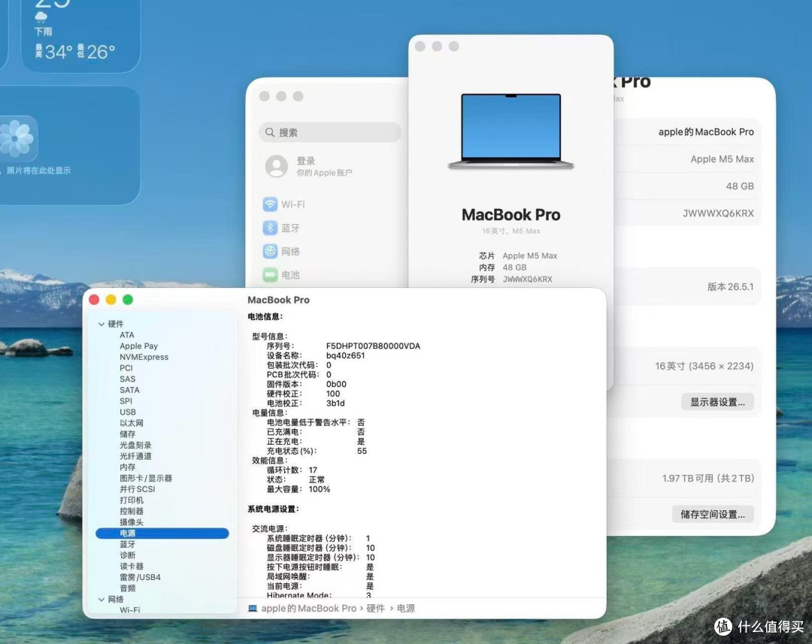
Task: Click the Network globe icon in System Settings
Action: (270, 251)
